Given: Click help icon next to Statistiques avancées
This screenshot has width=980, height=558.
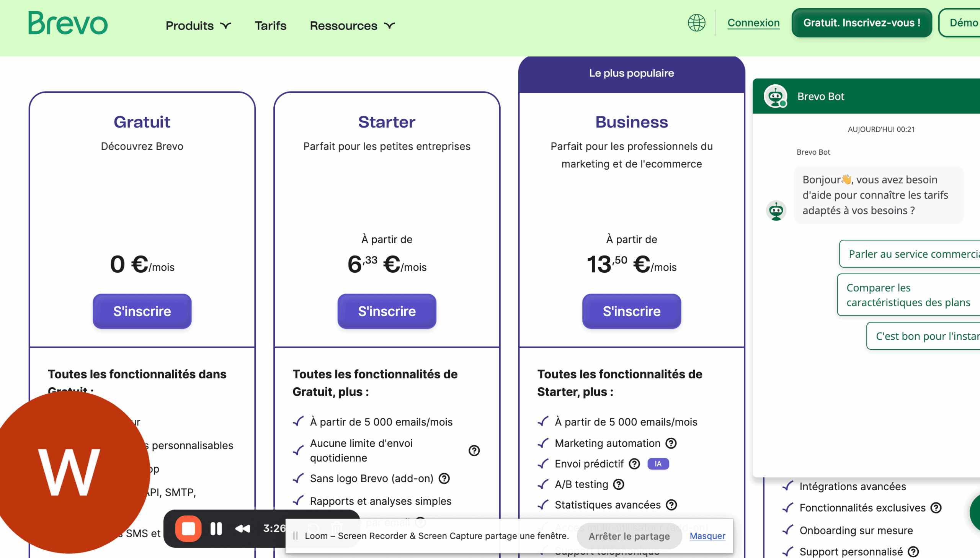Looking at the screenshot, I should [671, 505].
